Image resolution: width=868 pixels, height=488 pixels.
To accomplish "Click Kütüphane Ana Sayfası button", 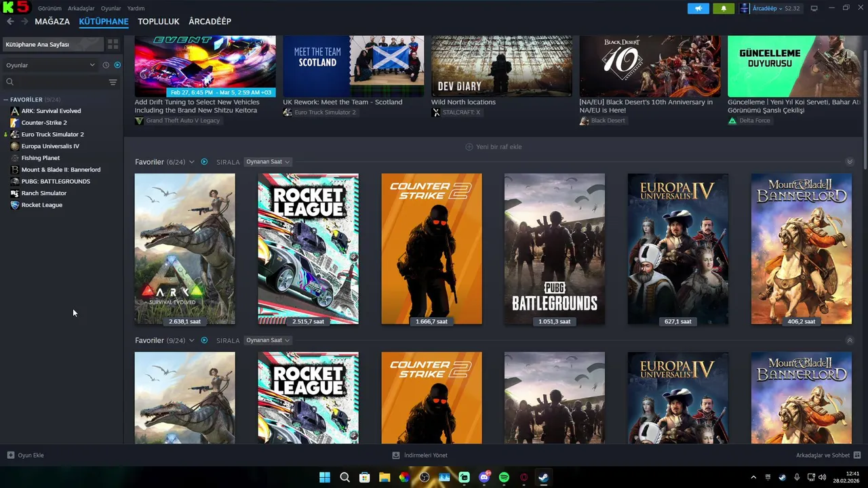I will [53, 44].
